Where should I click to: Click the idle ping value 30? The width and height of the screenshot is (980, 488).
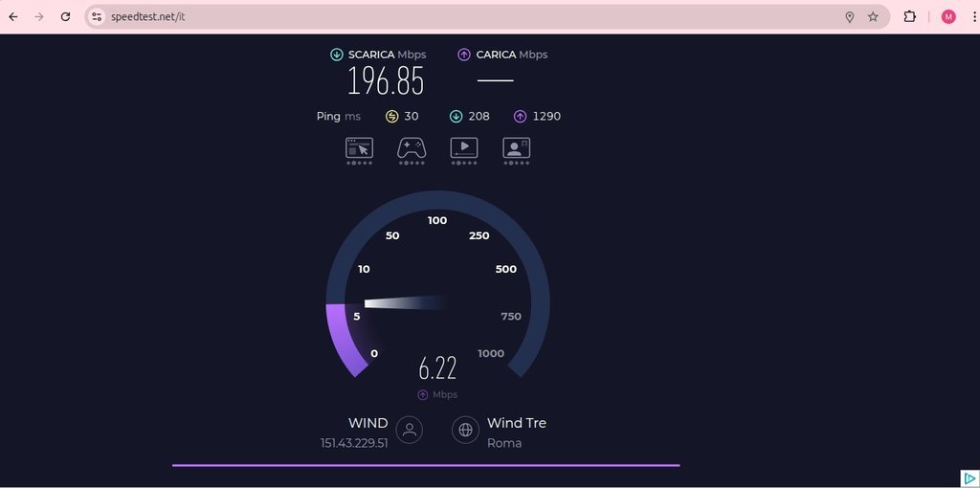pos(412,116)
